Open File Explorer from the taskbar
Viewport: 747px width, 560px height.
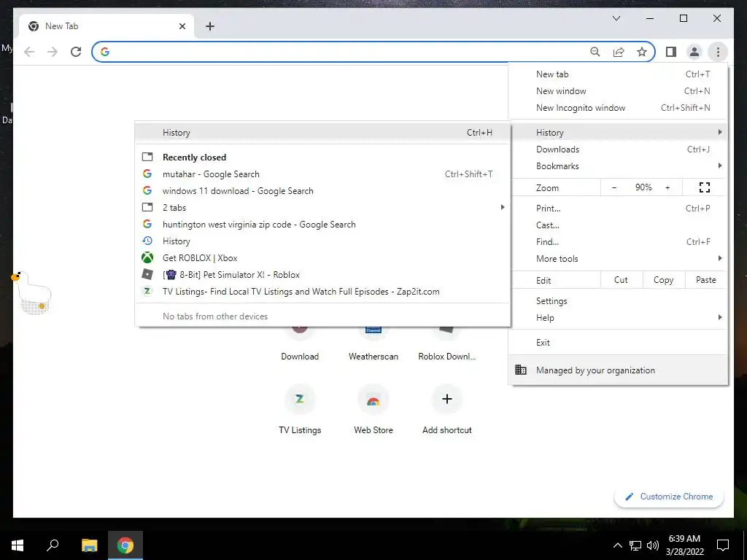pyautogui.click(x=89, y=545)
